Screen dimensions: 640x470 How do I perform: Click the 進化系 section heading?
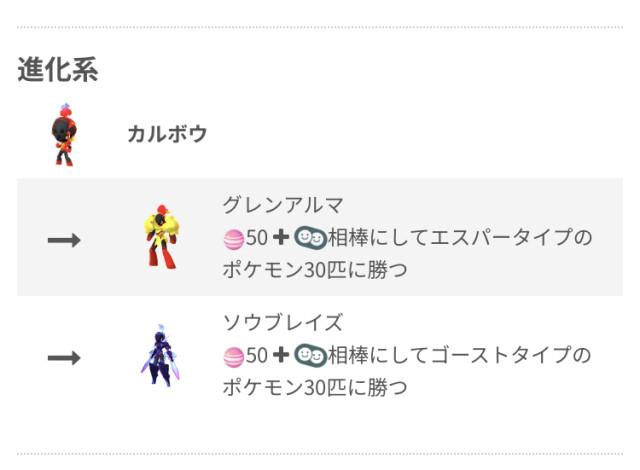[x=58, y=69]
